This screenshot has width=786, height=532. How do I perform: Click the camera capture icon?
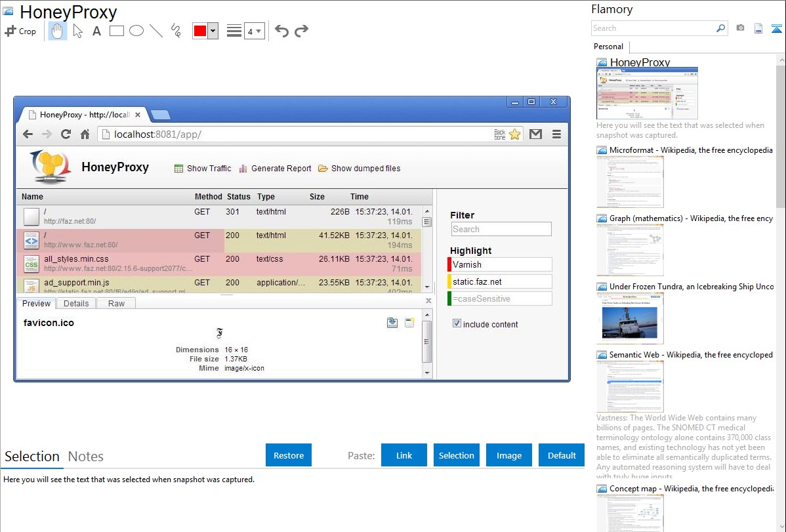740,28
